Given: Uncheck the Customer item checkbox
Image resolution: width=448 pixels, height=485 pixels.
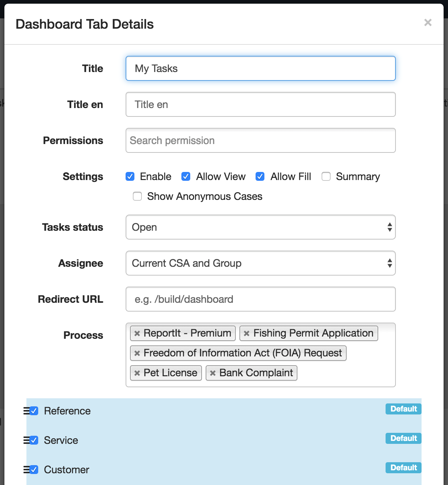Looking at the screenshot, I should [x=33, y=470].
